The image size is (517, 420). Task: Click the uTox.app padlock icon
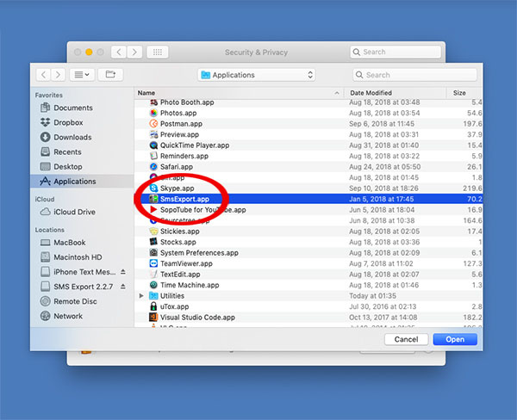pos(153,306)
